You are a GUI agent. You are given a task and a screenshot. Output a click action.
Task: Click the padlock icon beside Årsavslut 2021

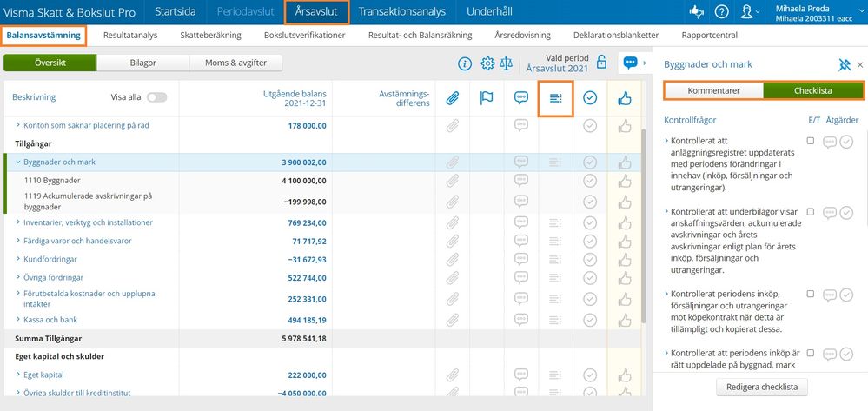tap(601, 63)
